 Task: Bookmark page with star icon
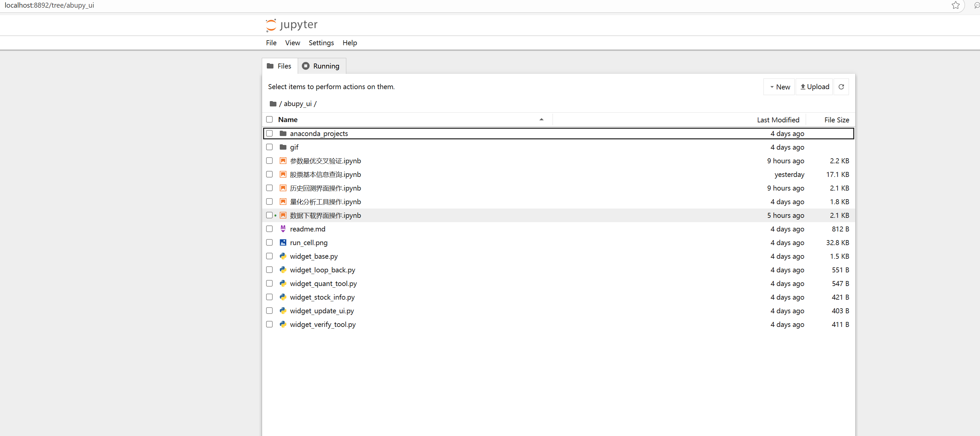click(955, 5)
